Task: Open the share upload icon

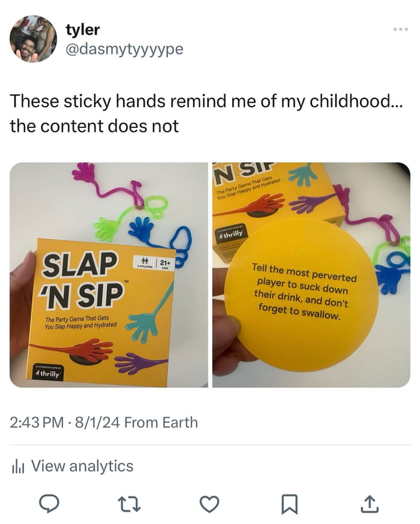Action: pos(370,504)
